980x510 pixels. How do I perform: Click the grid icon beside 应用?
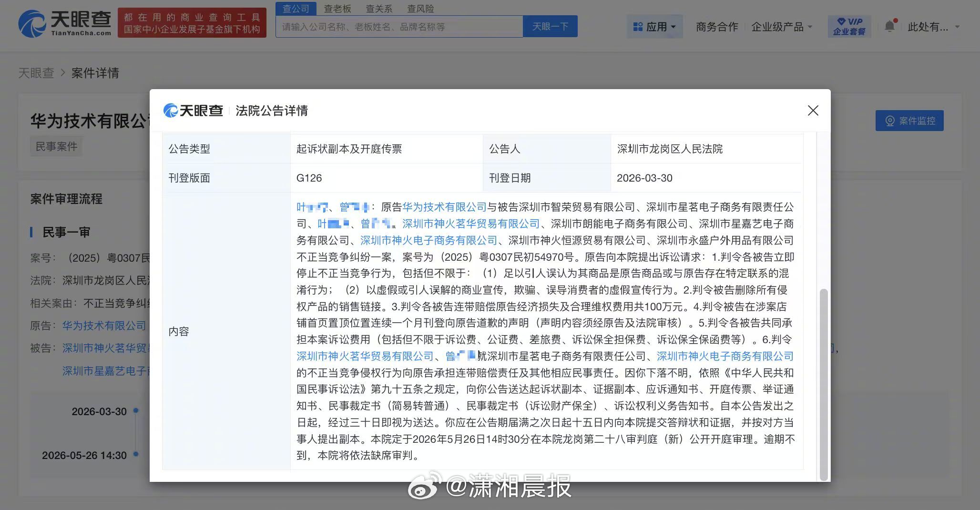637,26
